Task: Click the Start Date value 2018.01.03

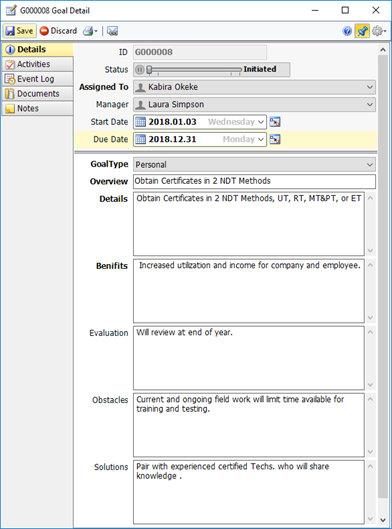Action: tap(172, 122)
